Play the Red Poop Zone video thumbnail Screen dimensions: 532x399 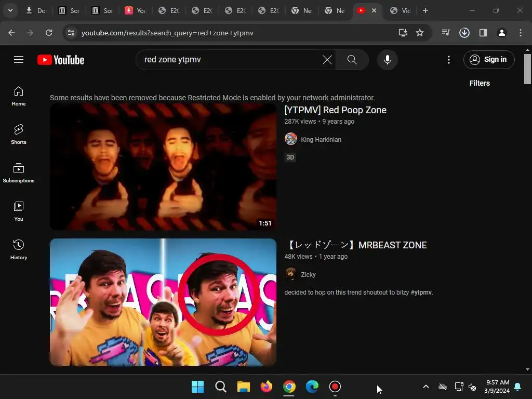tap(163, 167)
